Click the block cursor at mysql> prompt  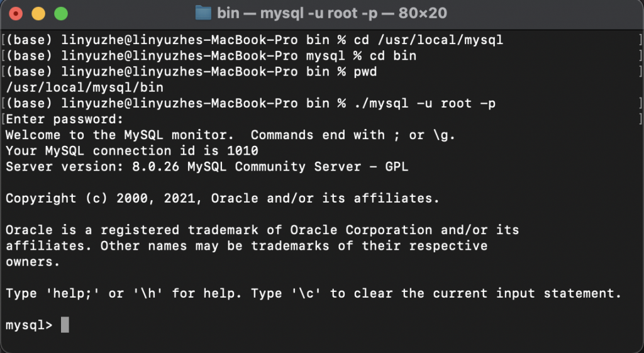pyautogui.click(x=65, y=325)
